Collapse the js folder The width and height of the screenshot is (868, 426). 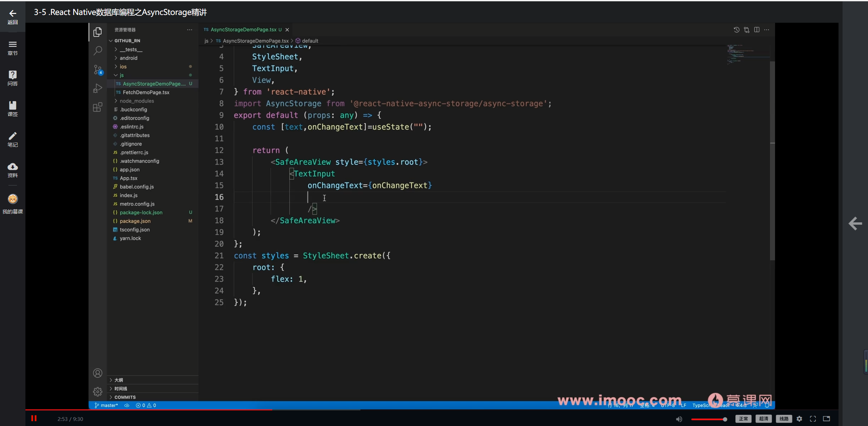[121, 75]
